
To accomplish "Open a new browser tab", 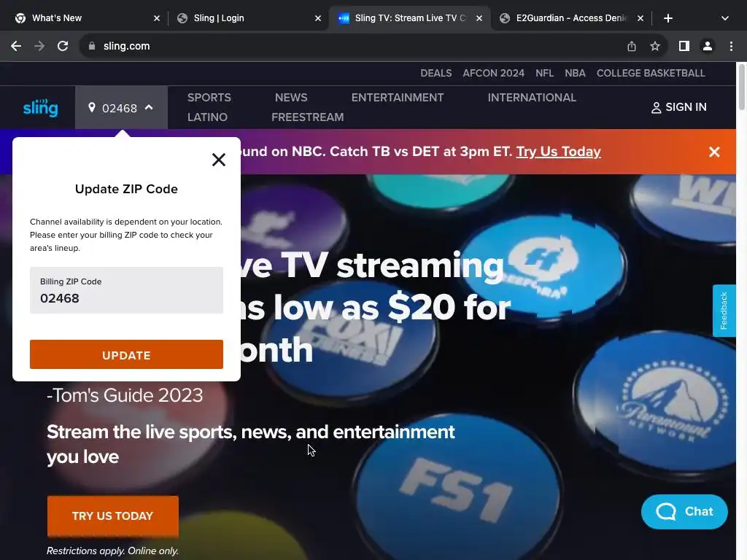I will [x=668, y=18].
